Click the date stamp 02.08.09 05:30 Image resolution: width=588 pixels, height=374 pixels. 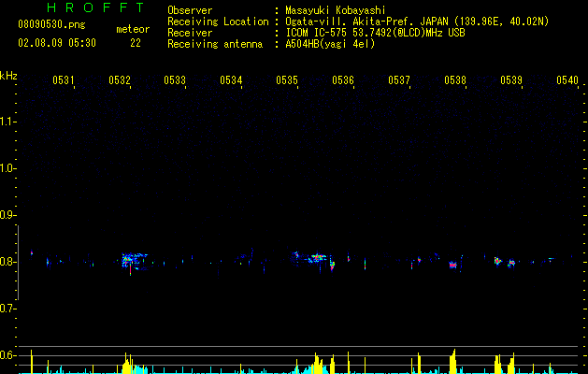(x=57, y=43)
